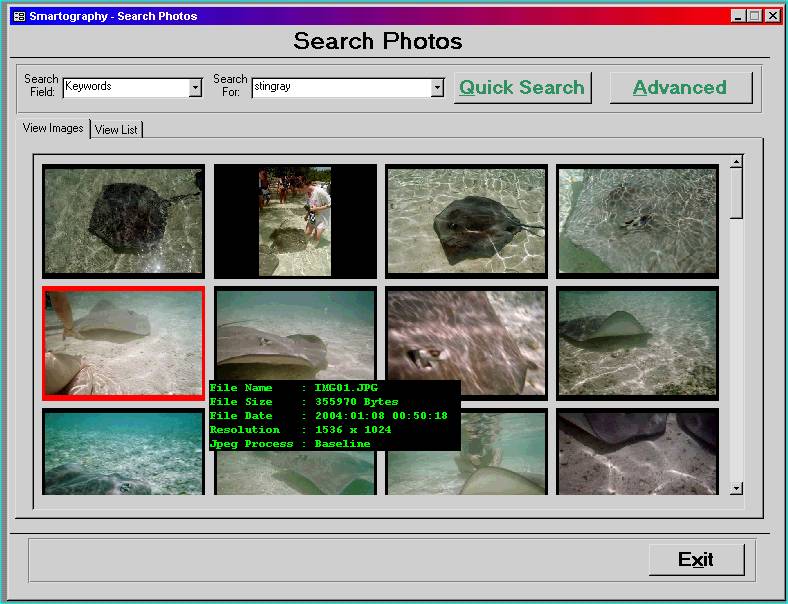
Task: Click the thumbnail scrollbar up arrow
Action: (736, 161)
